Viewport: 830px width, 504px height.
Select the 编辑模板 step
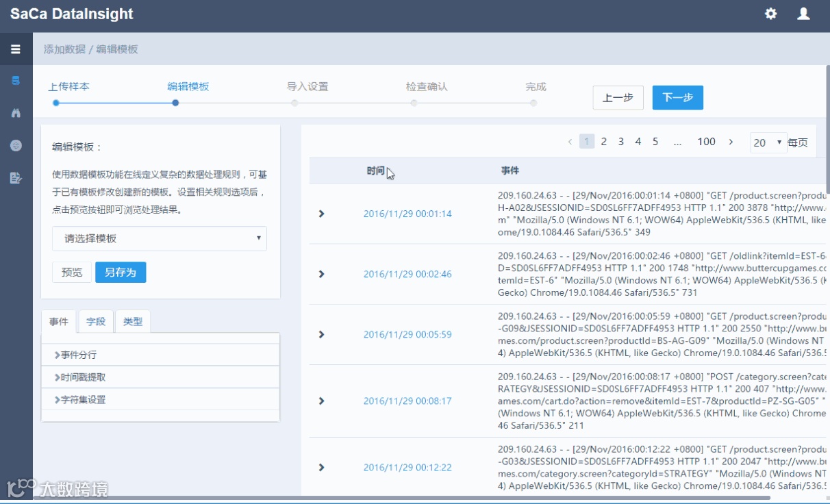(188, 87)
